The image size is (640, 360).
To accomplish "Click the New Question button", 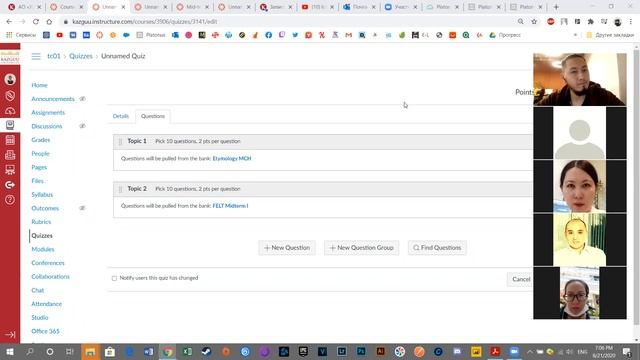I will pos(287,248).
